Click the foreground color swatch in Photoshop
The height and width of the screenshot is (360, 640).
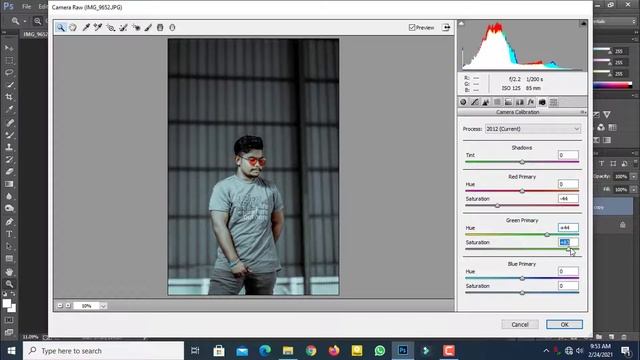pos(7,303)
